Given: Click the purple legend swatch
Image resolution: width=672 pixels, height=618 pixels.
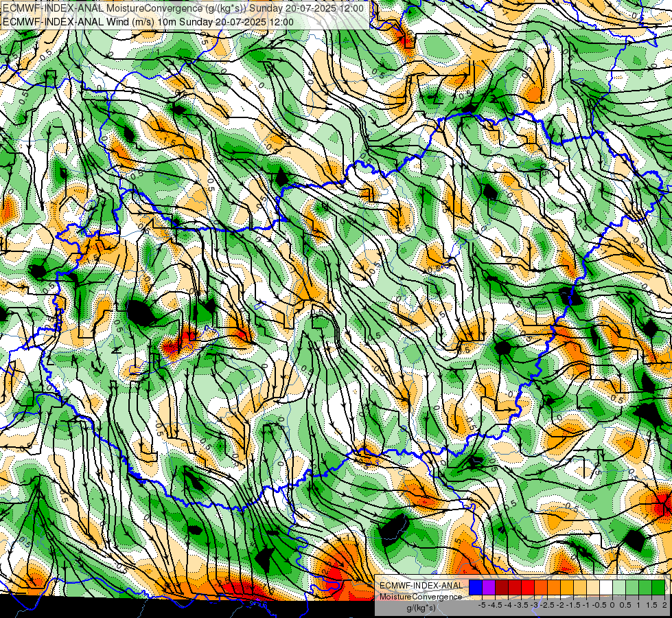Looking at the screenshot, I should tap(489, 587).
